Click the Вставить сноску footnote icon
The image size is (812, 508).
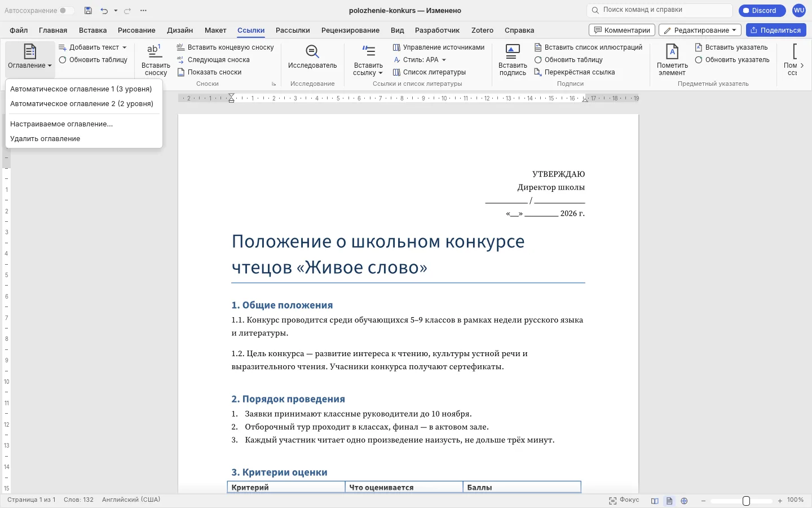tap(156, 59)
